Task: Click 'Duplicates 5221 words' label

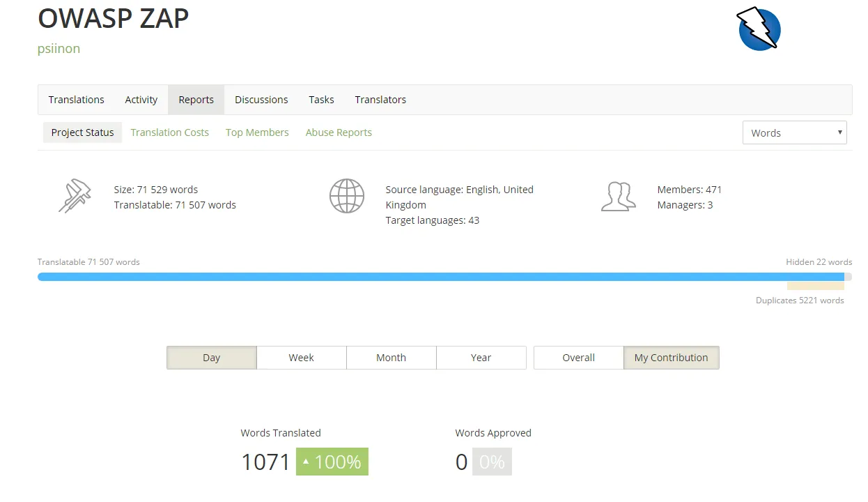Action: tap(800, 301)
